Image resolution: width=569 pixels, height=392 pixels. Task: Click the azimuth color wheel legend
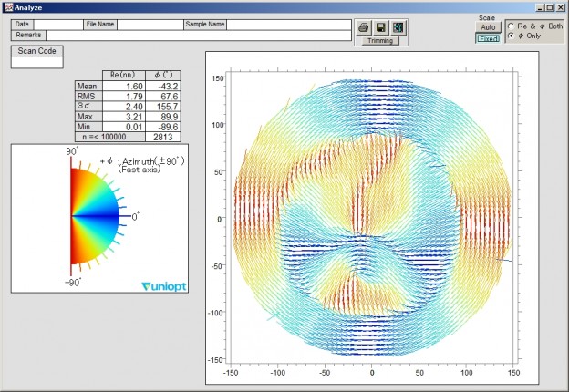tap(95, 216)
